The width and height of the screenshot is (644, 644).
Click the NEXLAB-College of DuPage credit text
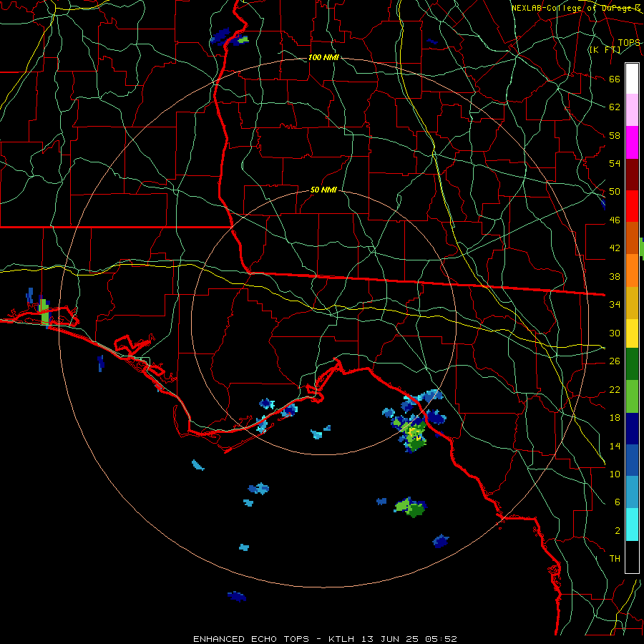click(x=575, y=8)
